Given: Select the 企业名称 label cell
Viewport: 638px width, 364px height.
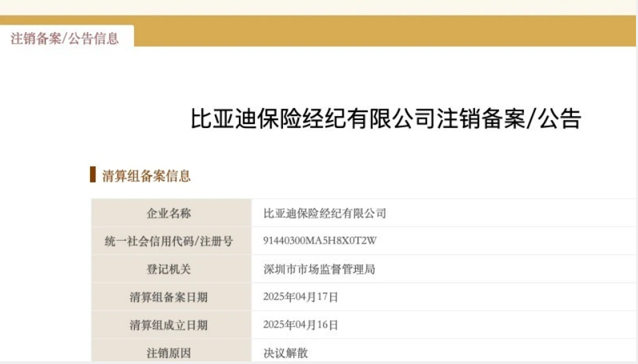Looking at the screenshot, I should click(x=172, y=213).
